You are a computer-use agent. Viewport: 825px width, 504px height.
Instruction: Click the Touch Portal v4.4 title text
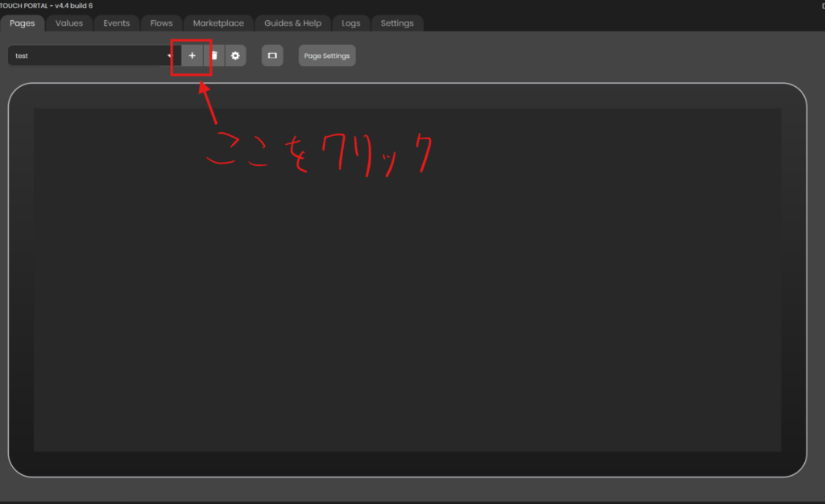pos(46,6)
